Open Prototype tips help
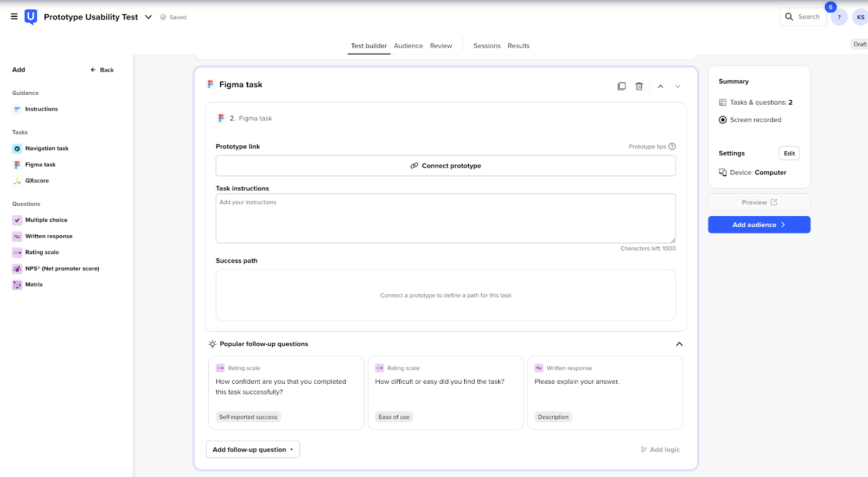 [652, 146]
